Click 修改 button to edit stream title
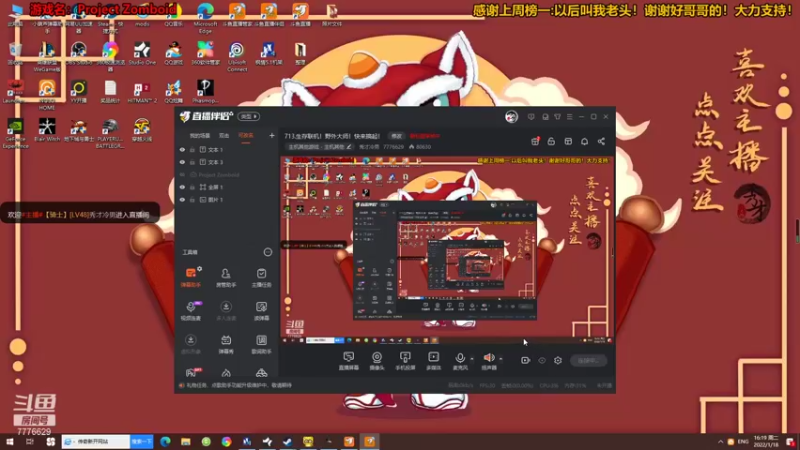Image resolution: width=800 pixels, height=450 pixels. 396,136
